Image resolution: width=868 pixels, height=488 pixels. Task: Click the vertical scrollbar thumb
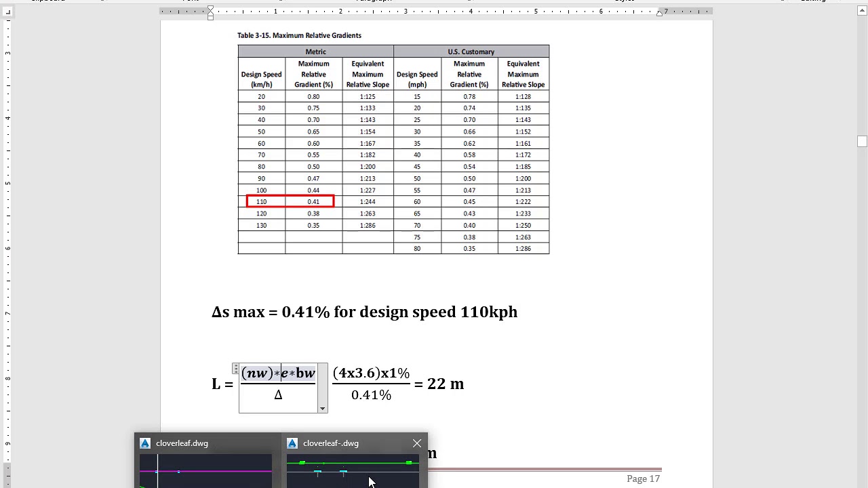click(x=862, y=141)
